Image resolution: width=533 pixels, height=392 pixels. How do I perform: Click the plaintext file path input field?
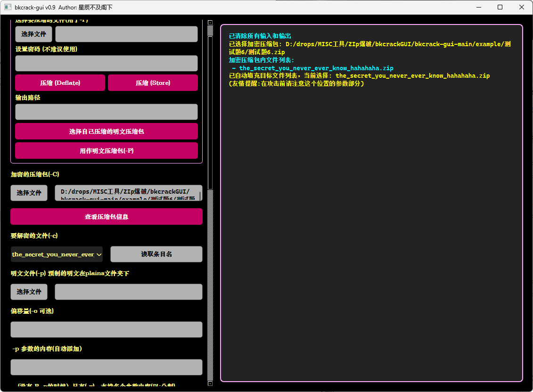[x=129, y=292]
